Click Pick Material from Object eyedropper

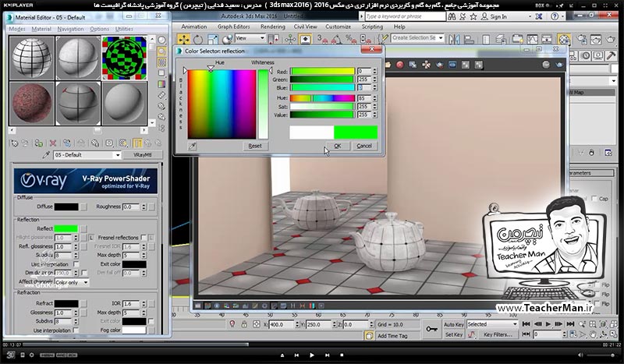46,155
